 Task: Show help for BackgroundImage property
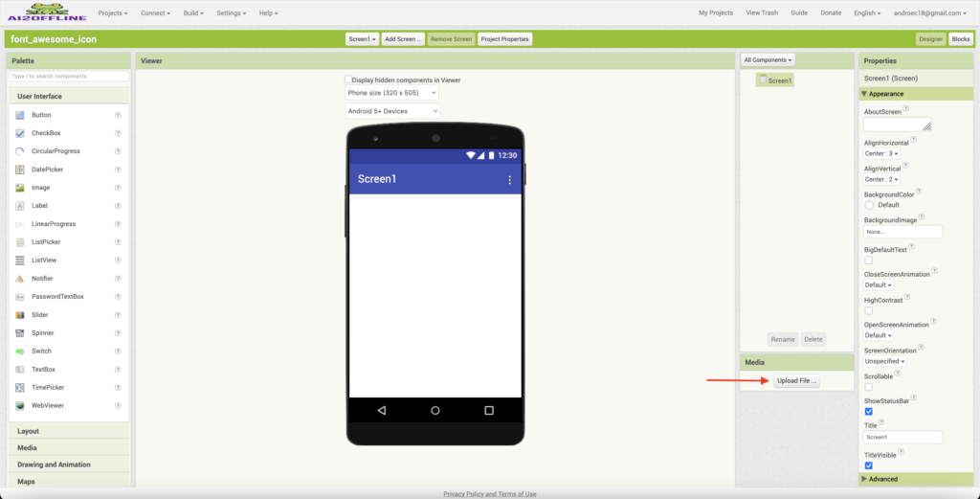[922, 217]
